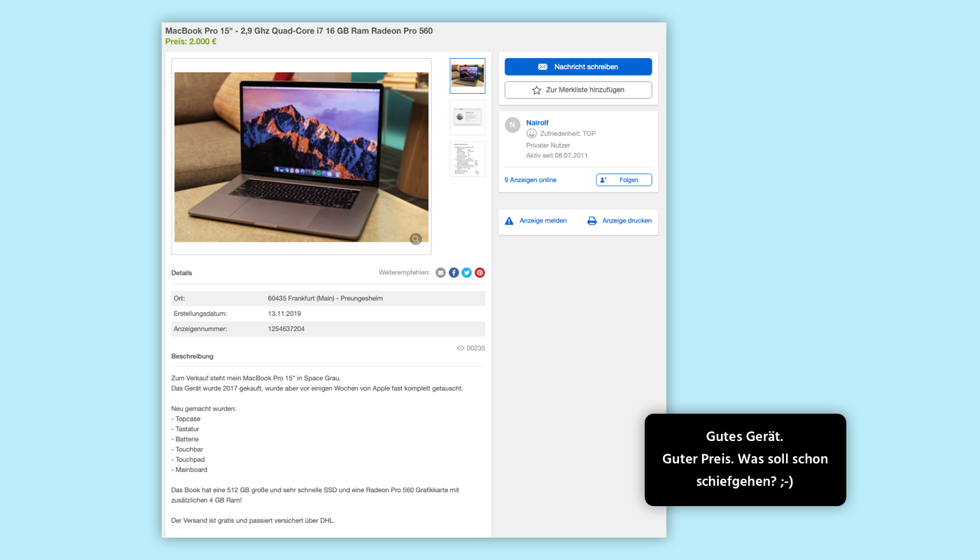Select the first MacBook photo thumbnail
This screenshot has height=560, width=980.
(467, 76)
